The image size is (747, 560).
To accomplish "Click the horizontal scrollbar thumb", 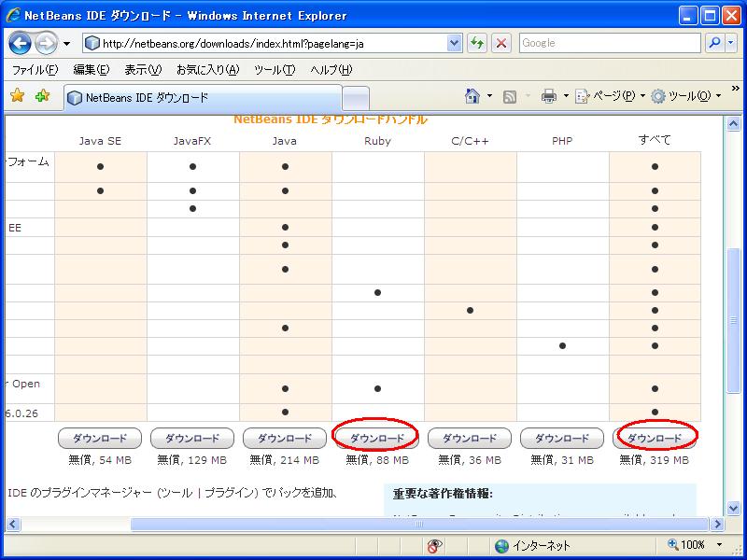I will [x=419, y=525].
